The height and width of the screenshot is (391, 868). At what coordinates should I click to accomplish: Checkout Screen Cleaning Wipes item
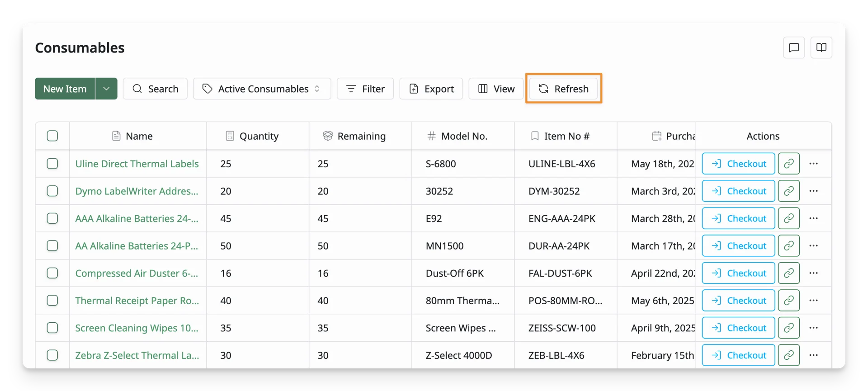point(739,328)
